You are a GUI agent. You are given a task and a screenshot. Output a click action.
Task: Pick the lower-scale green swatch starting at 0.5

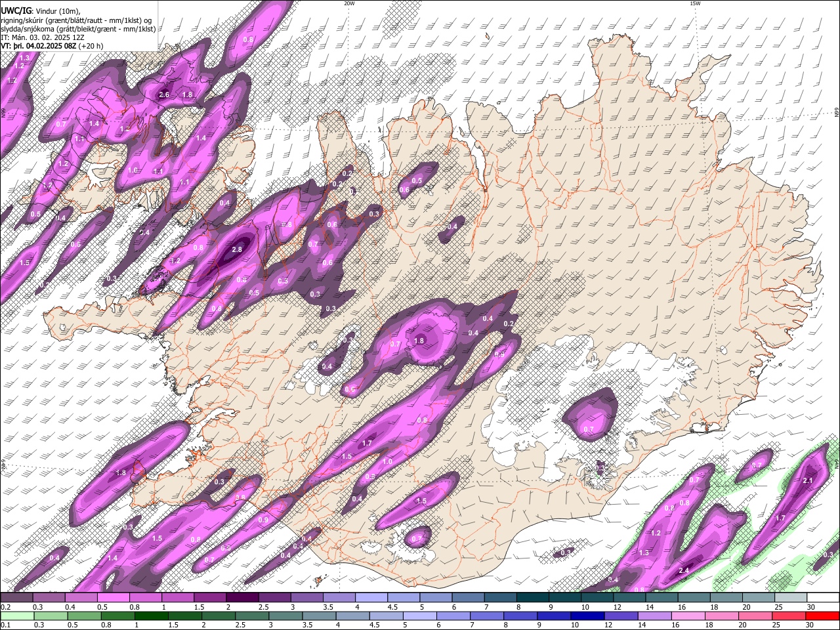coord(84,616)
